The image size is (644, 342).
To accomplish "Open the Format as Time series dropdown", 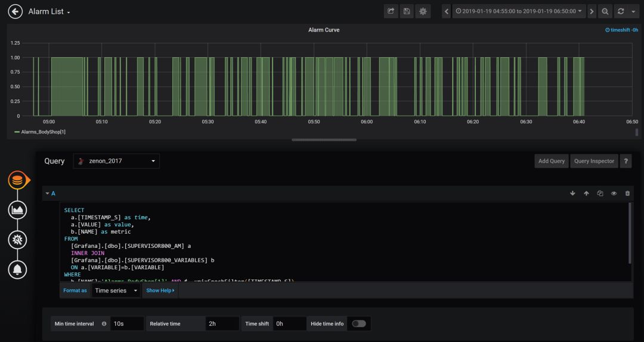I will click(116, 291).
